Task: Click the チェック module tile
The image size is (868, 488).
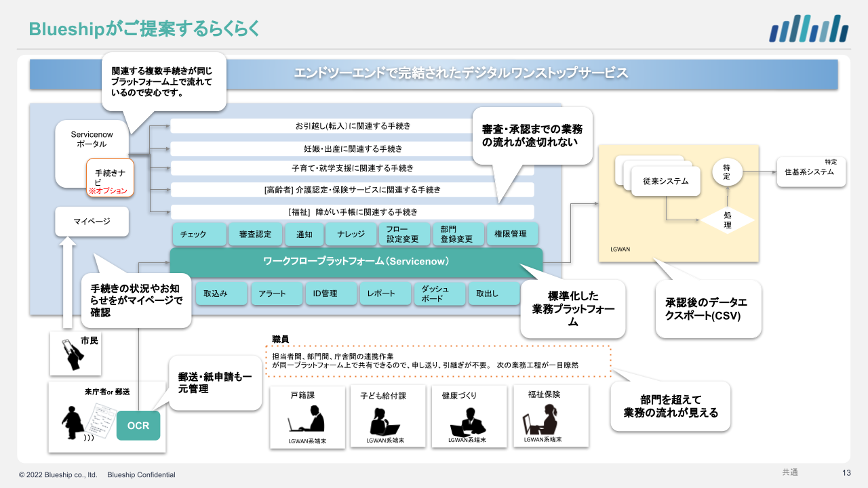Action: [199, 234]
